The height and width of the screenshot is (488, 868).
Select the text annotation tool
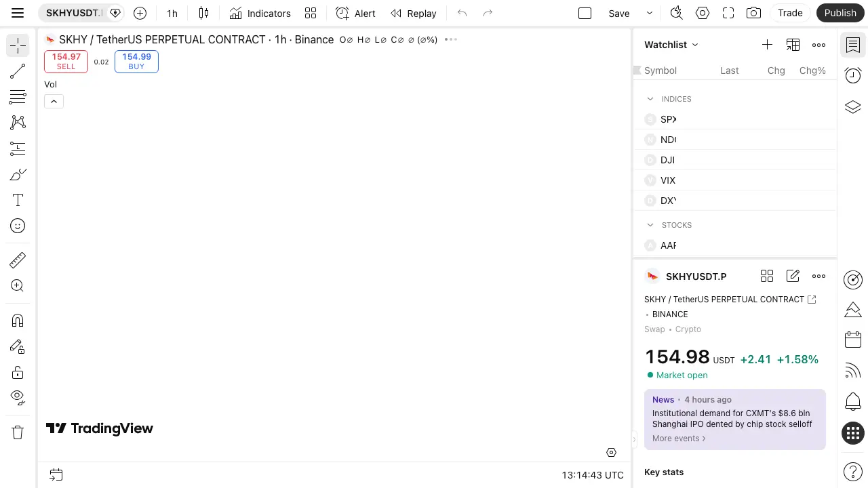[x=18, y=200]
